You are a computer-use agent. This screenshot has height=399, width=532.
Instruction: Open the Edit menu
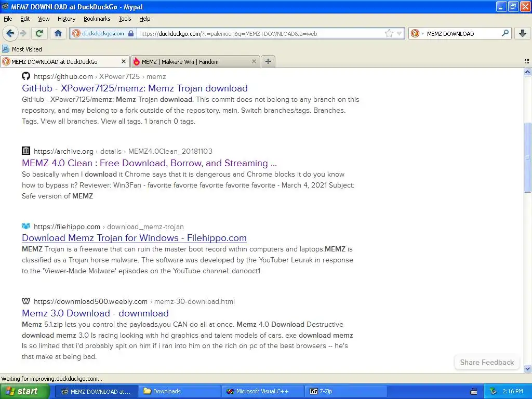(x=25, y=19)
